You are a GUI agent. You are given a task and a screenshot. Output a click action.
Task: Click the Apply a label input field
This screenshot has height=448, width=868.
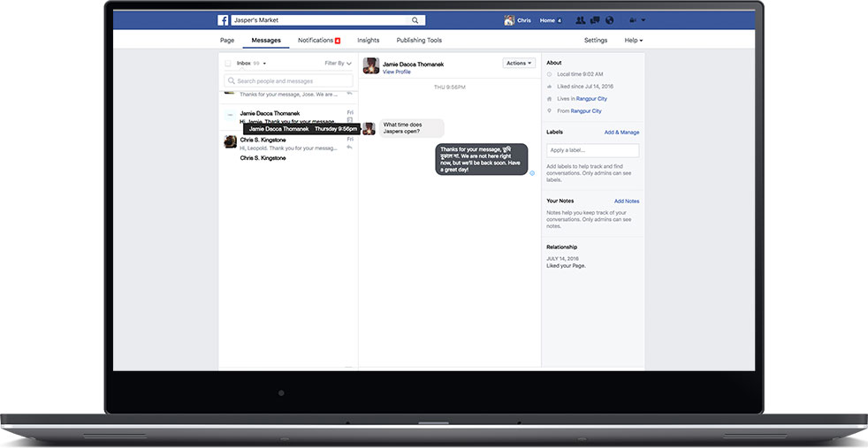coord(592,150)
